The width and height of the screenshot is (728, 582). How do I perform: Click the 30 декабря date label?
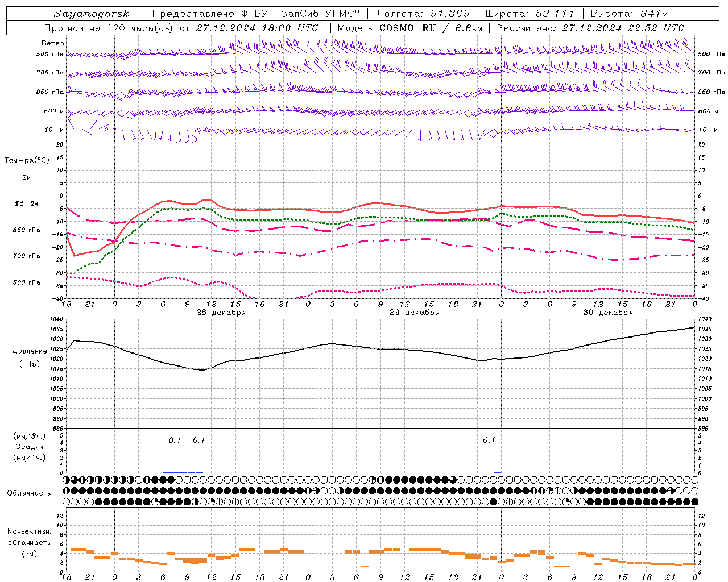click(x=608, y=313)
